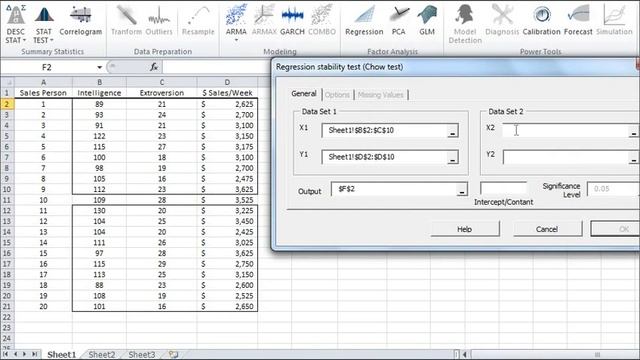640x360 pixels.
Task: Click the Intelligence header cell
Action: tap(99, 93)
